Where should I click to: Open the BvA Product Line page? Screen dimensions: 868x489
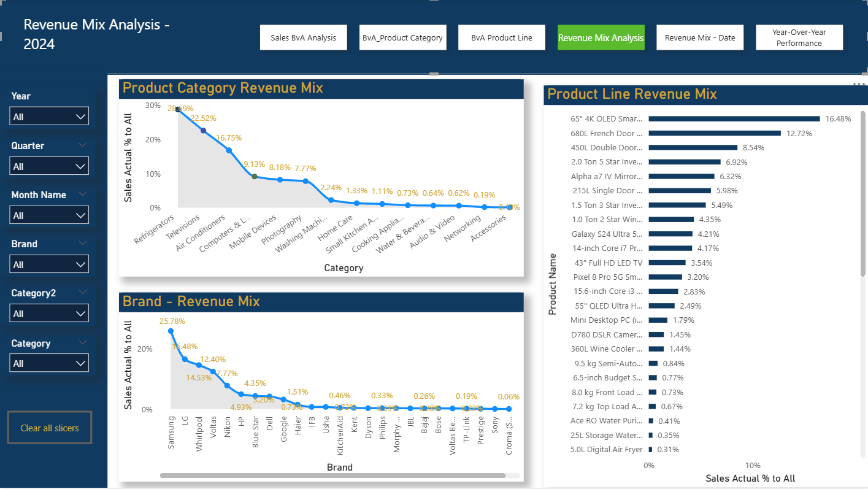click(501, 37)
